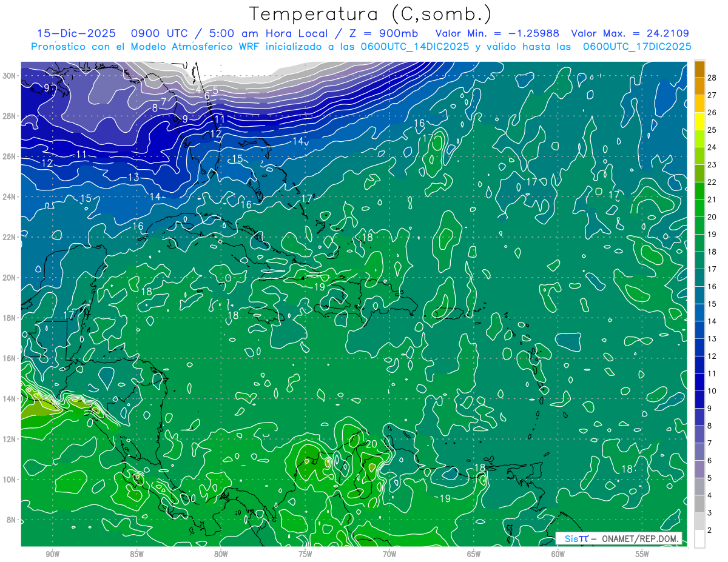
Task: Click contour label "5" at map top
Action: [215, 90]
